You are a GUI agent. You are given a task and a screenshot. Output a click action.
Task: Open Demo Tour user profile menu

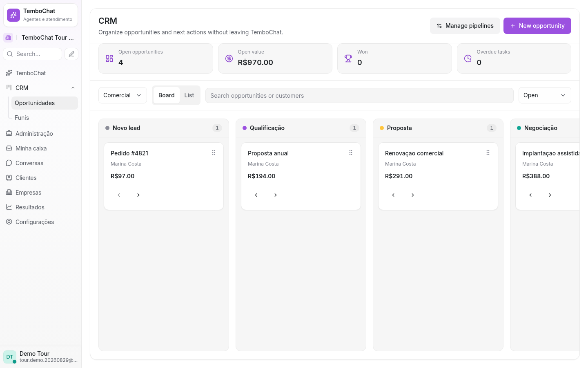[x=41, y=357]
